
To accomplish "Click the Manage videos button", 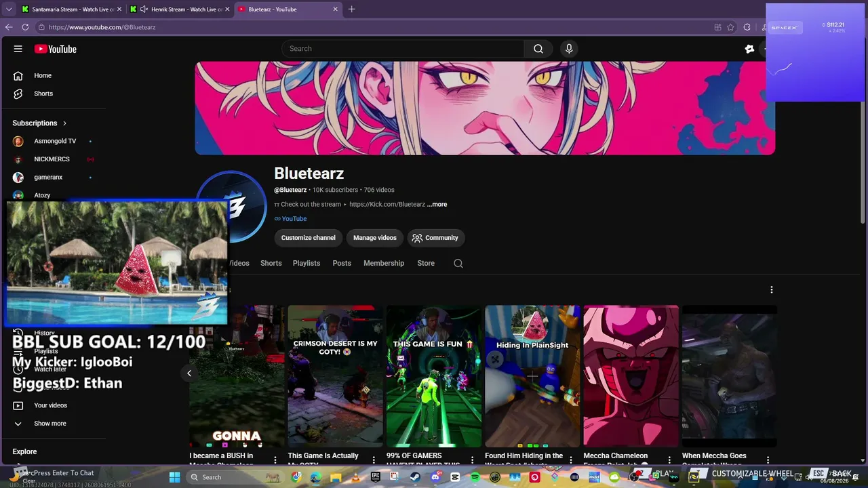I will pos(375,238).
